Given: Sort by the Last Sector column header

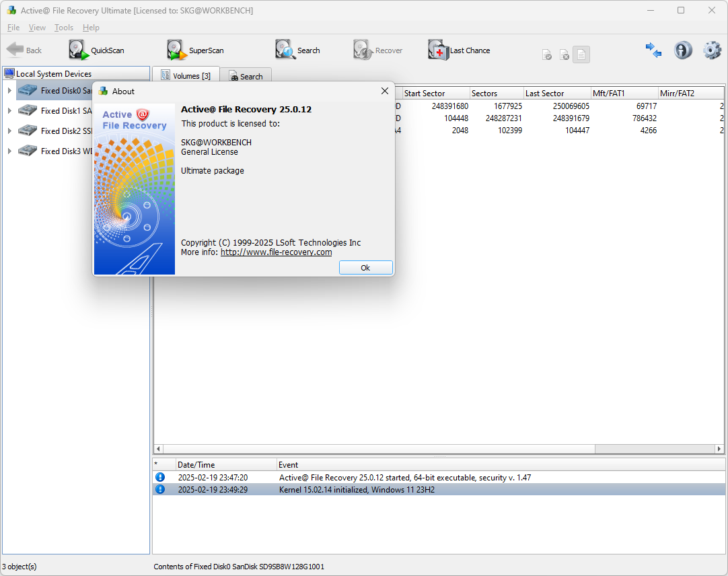Looking at the screenshot, I should pyautogui.click(x=557, y=94).
